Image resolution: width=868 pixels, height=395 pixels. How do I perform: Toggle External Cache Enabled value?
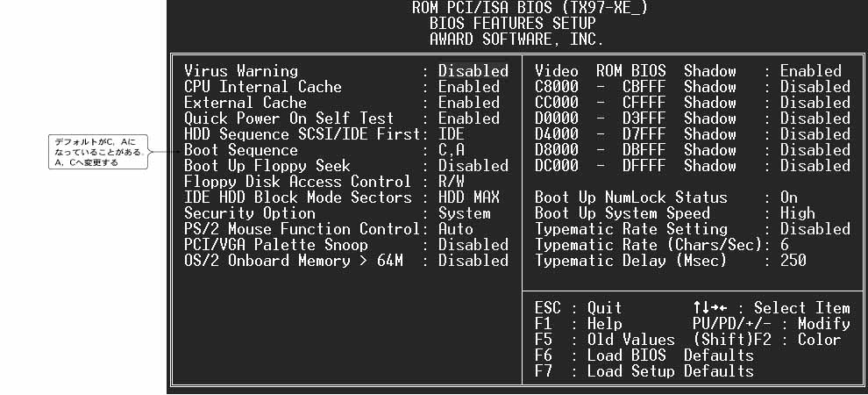[468, 103]
